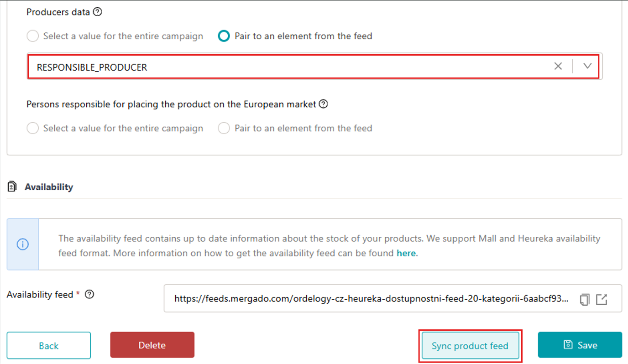Image resolution: width=628 pixels, height=364 pixels.
Task: Select entire campaign value for responsible persons
Action: click(33, 128)
